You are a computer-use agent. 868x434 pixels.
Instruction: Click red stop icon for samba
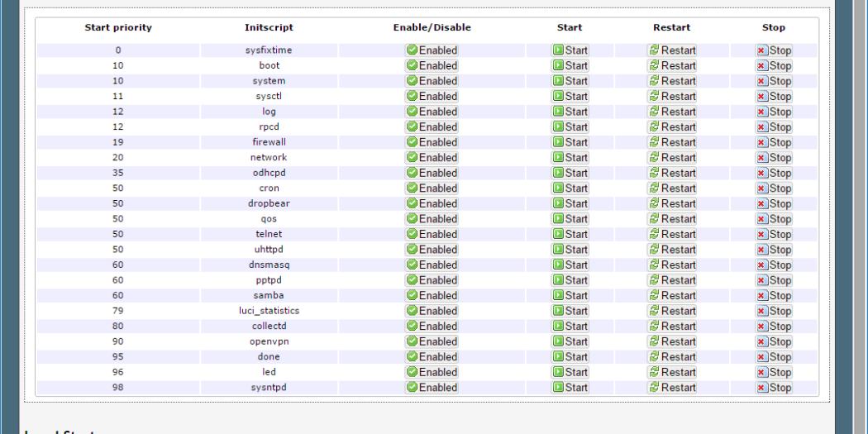click(x=762, y=296)
